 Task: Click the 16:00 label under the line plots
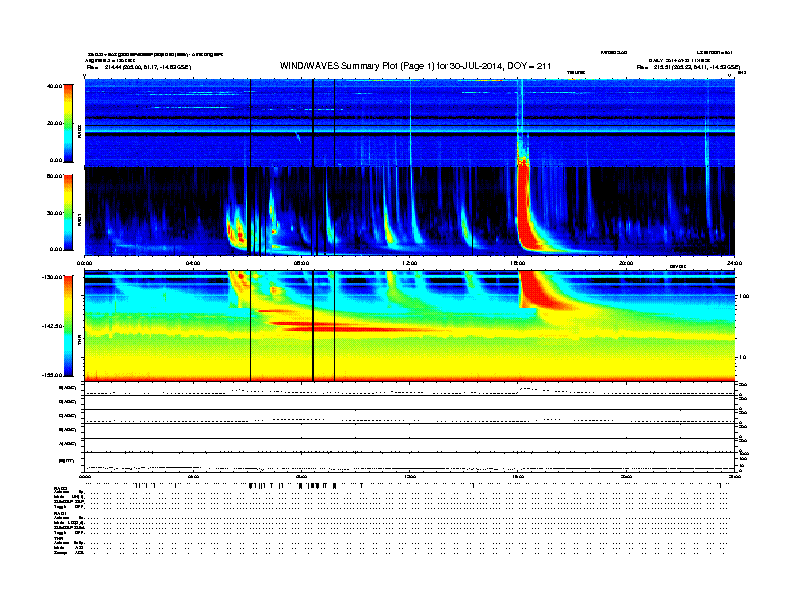coord(518,476)
